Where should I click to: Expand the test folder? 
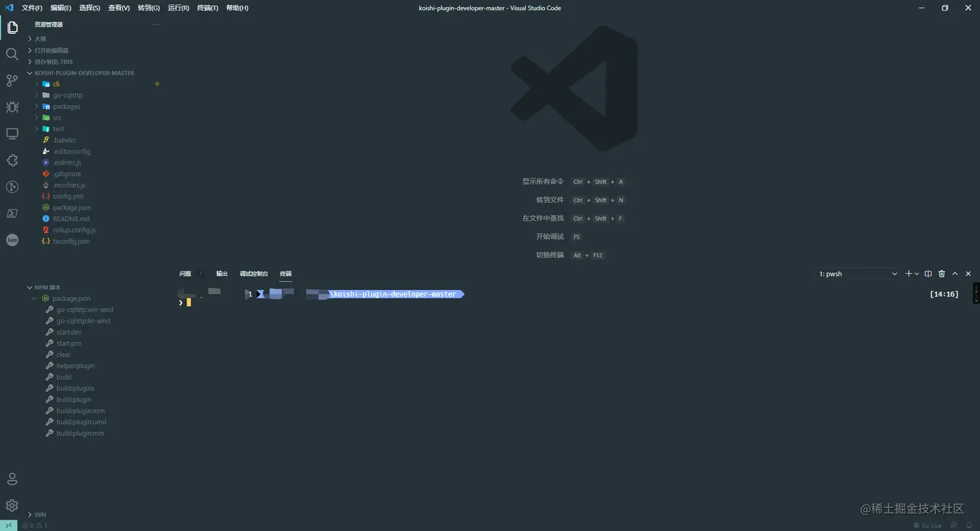coord(58,129)
